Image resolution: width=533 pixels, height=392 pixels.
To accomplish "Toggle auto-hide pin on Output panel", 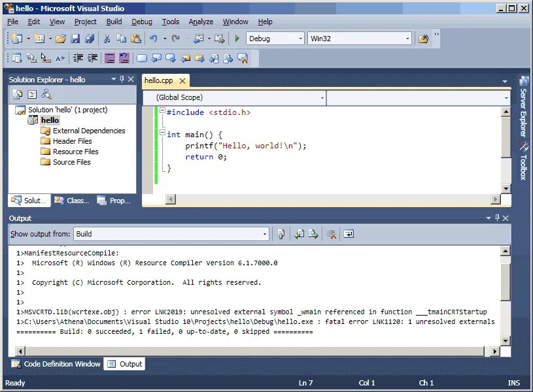I will pos(497,218).
